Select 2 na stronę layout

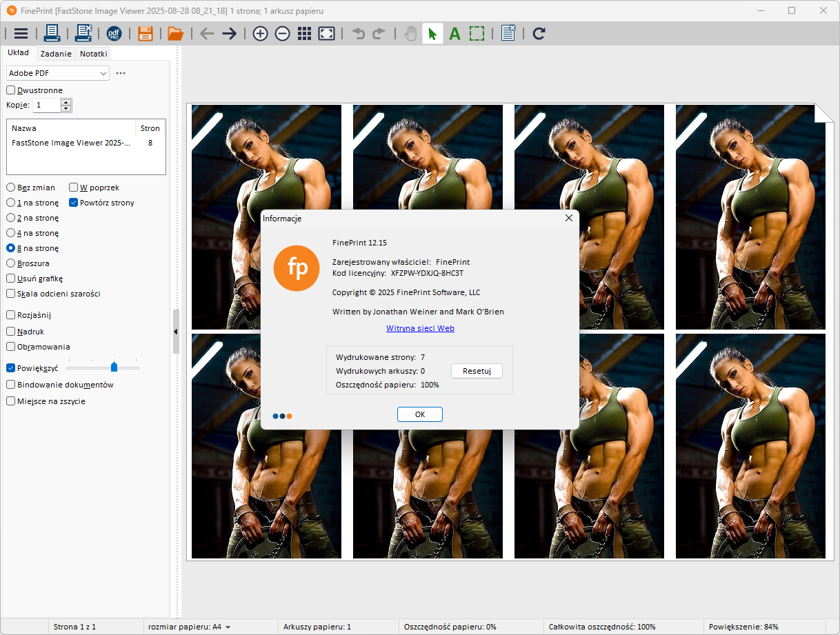pos(32,218)
